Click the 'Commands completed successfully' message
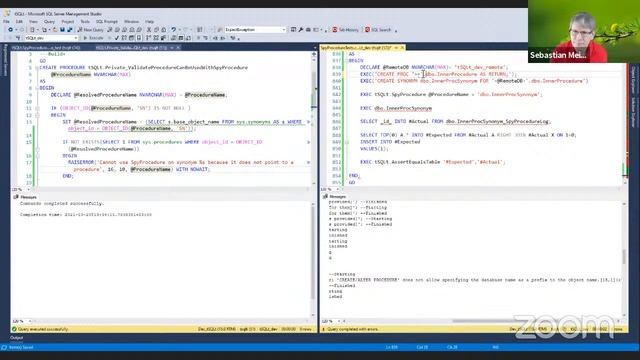Viewport: 640px width, 360px height. click(62, 203)
